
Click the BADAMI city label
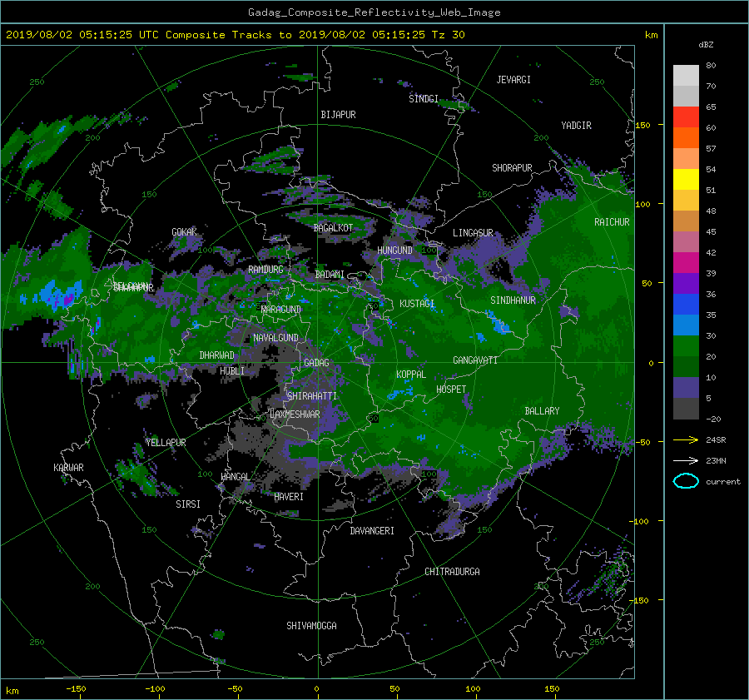[330, 275]
